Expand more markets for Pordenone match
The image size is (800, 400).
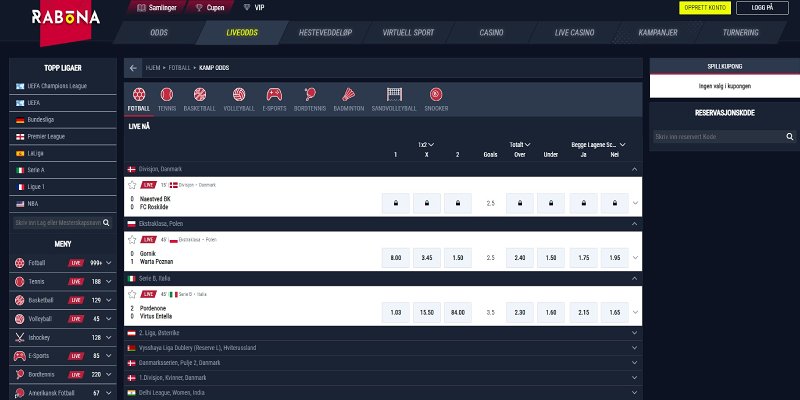coord(635,312)
